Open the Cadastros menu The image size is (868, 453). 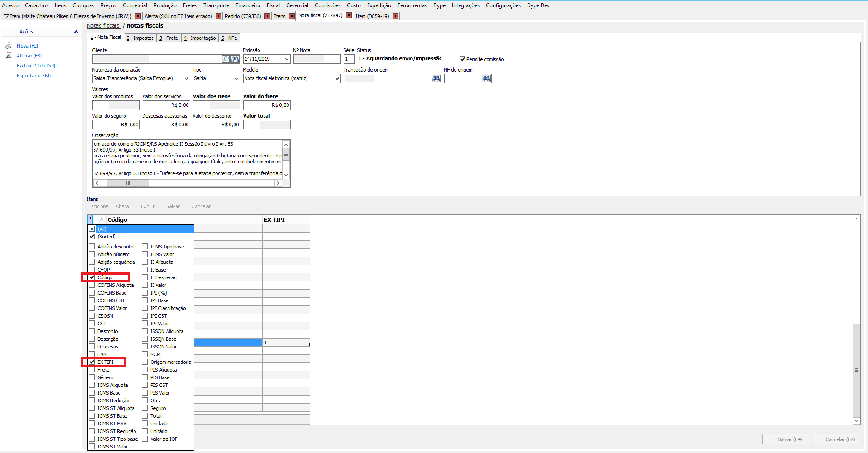click(37, 5)
